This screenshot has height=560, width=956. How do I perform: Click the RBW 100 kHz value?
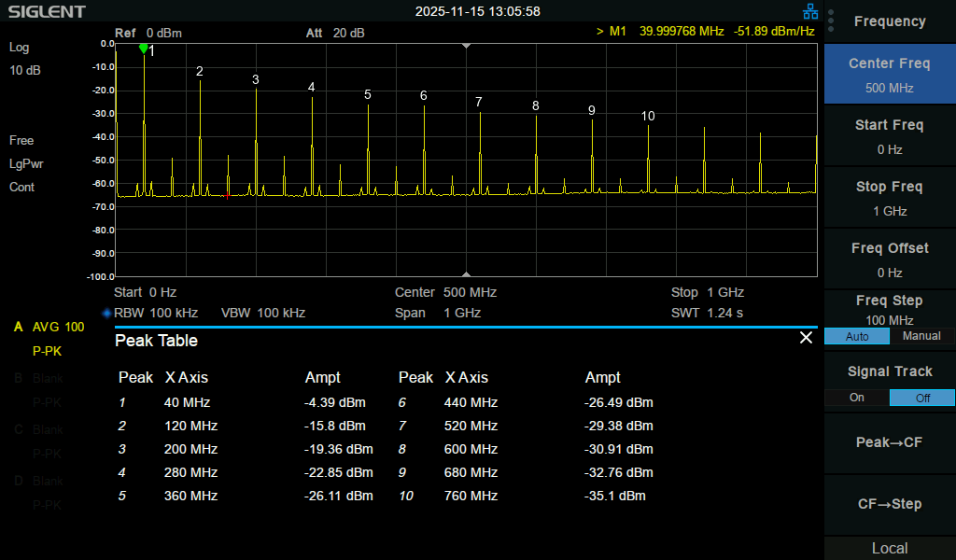click(156, 314)
